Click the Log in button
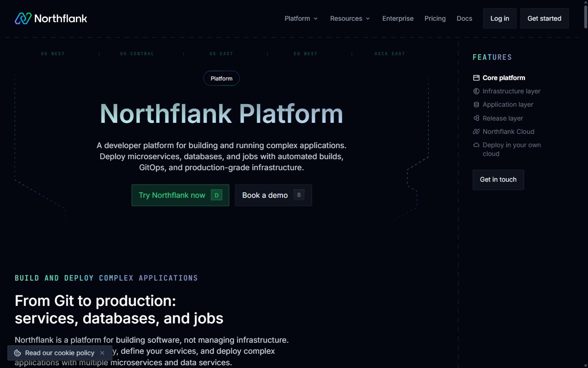 tap(500, 18)
